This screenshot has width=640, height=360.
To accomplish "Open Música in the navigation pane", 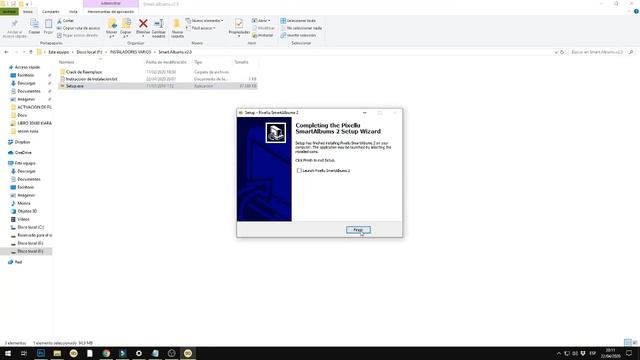I will click(x=24, y=203).
